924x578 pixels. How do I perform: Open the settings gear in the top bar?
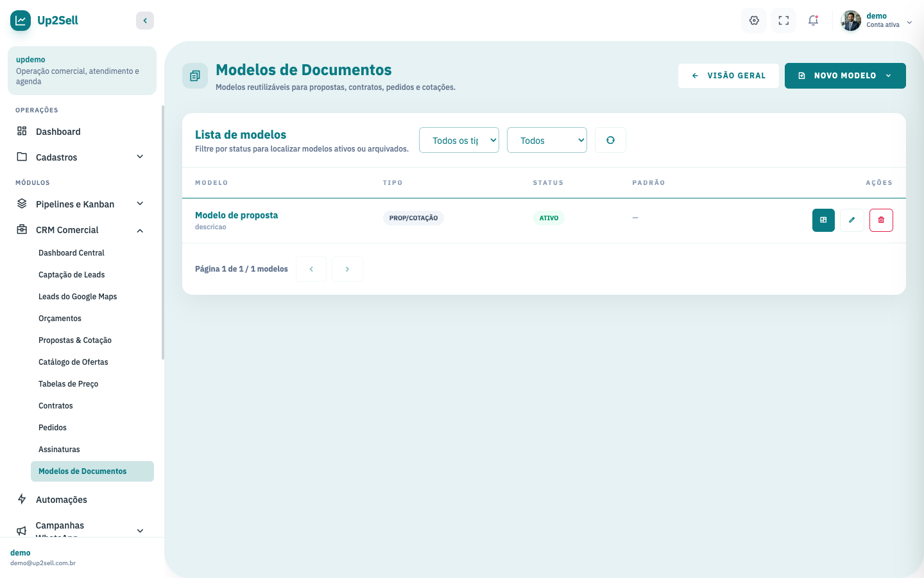(x=754, y=21)
